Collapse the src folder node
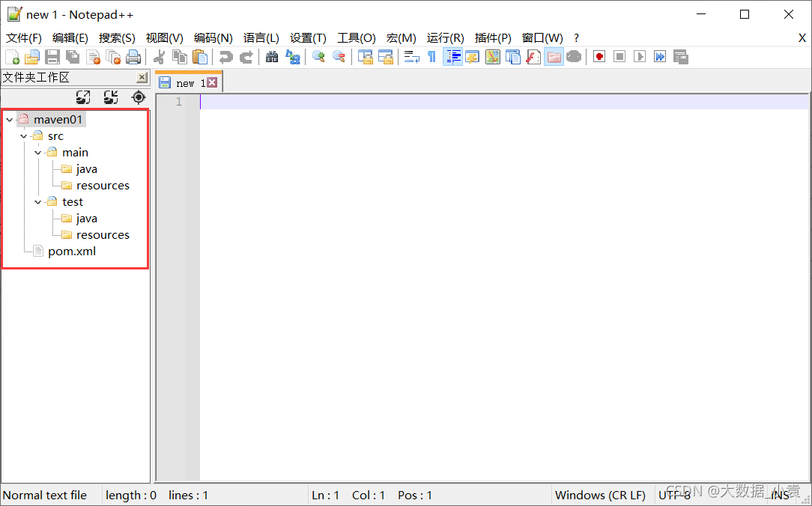This screenshot has width=812, height=506. [x=24, y=136]
